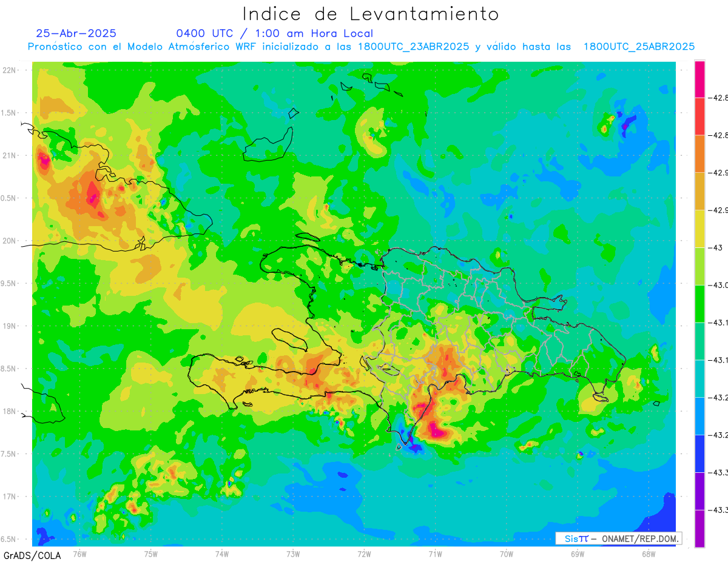Image resolution: width=728 pixels, height=562 pixels.
Task: Pick the amber-gold swatch in the legend
Action: [x=699, y=191]
